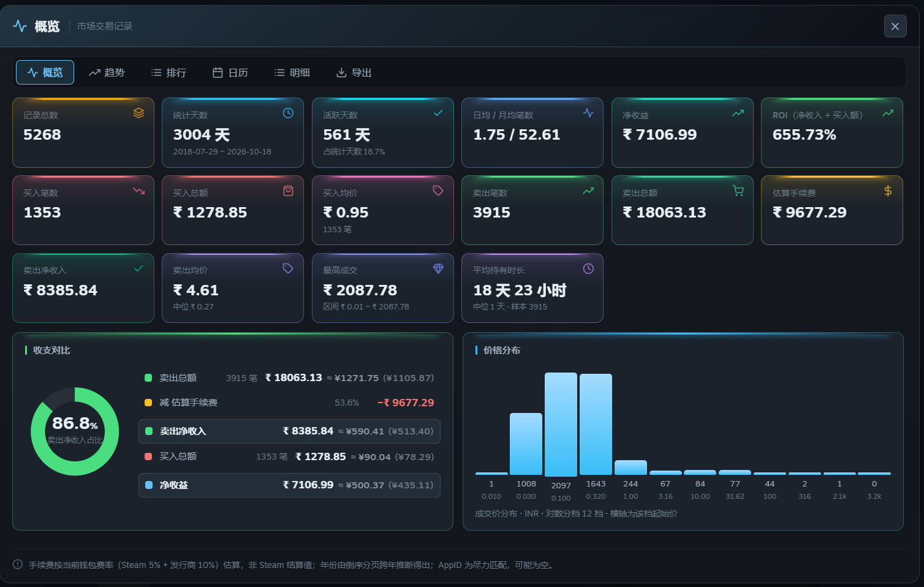Select the 概览 tab
Image resolution: width=924 pixels, height=587 pixels.
coord(45,72)
